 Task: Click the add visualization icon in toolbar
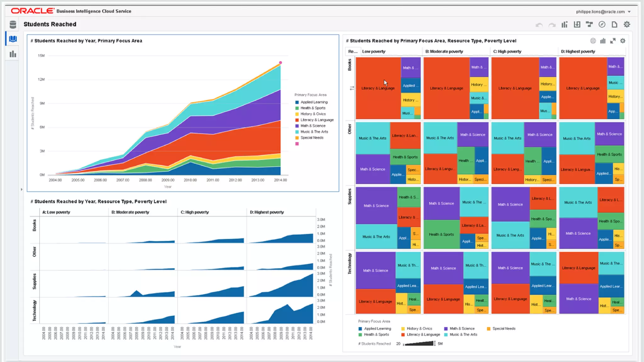coord(565,25)
